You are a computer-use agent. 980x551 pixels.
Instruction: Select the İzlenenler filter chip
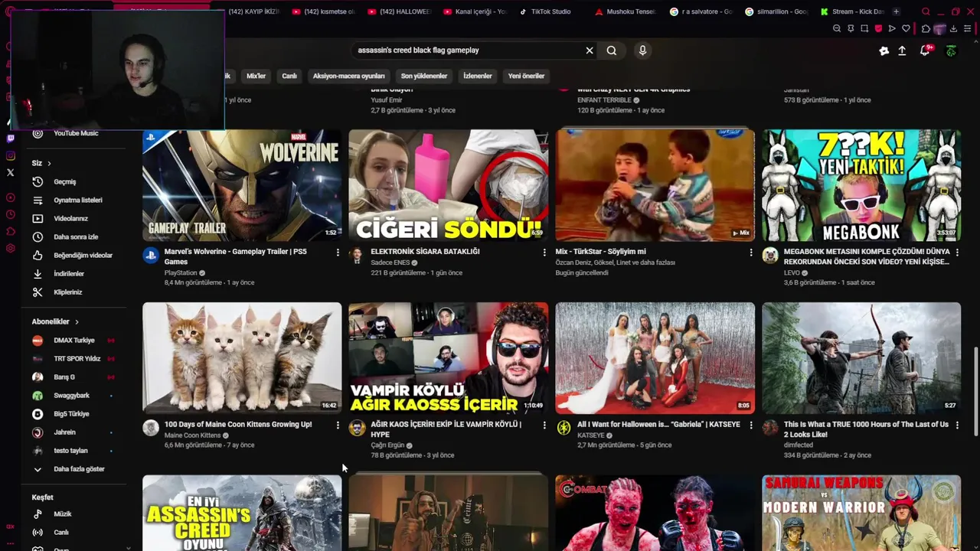tap(478, 76)
